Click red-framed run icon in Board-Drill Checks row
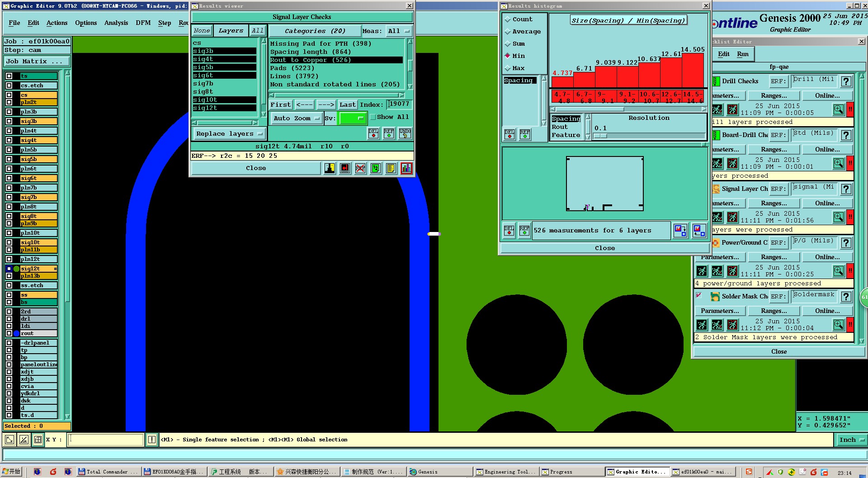Image resolution: width=868 pixels, height=478 pixels. 733,163
